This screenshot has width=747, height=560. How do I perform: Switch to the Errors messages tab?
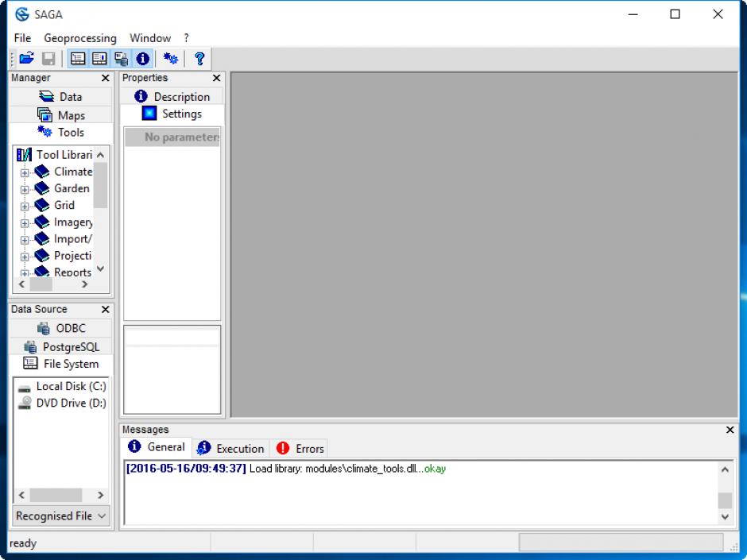tap(300, 449)
